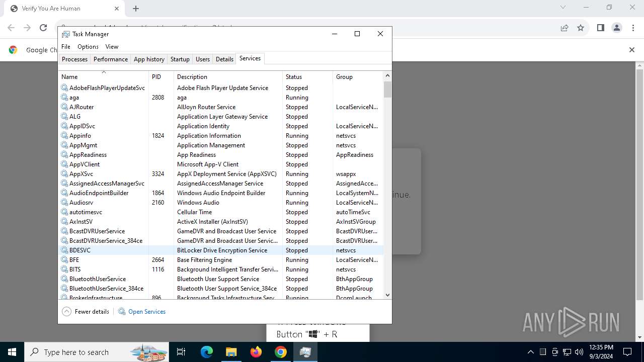The width and height of the screenshot is (644, 362).
Task: Open Chrome tab search dropdown
Action: click(563, 8)
